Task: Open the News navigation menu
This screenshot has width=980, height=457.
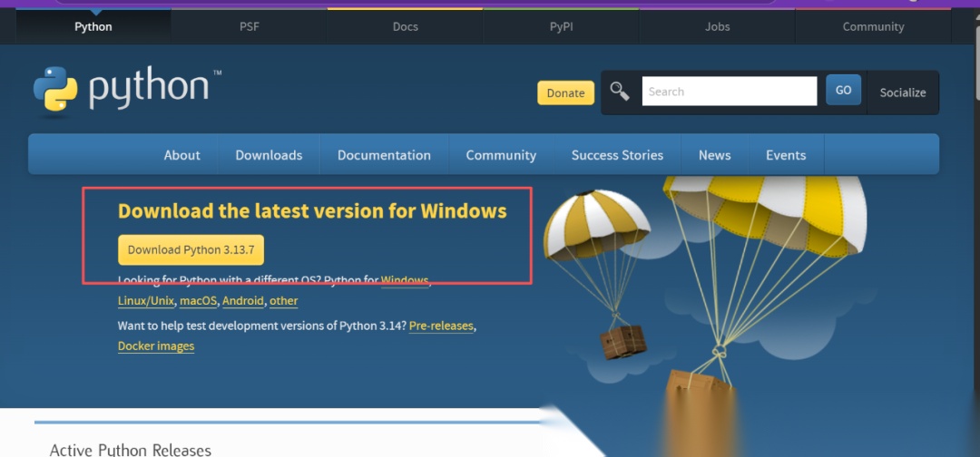Action: [x=714, y=155]
